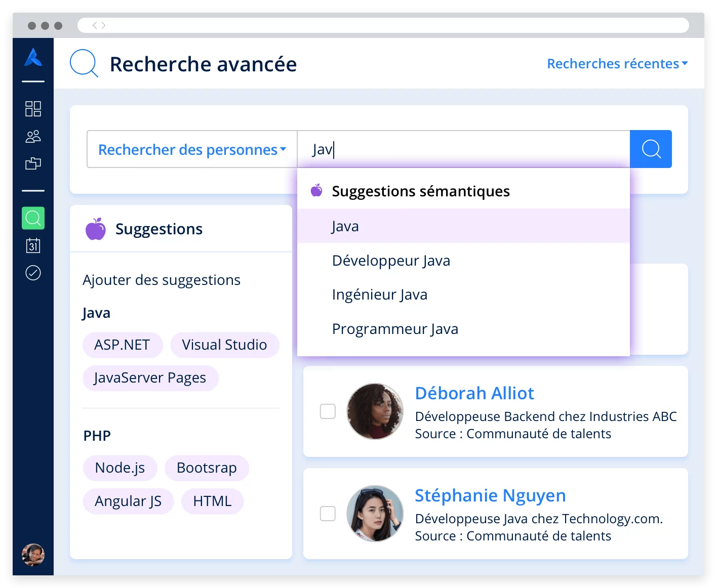Check the box beside Stéphanie Nguyen

click(x=328, y=514)
